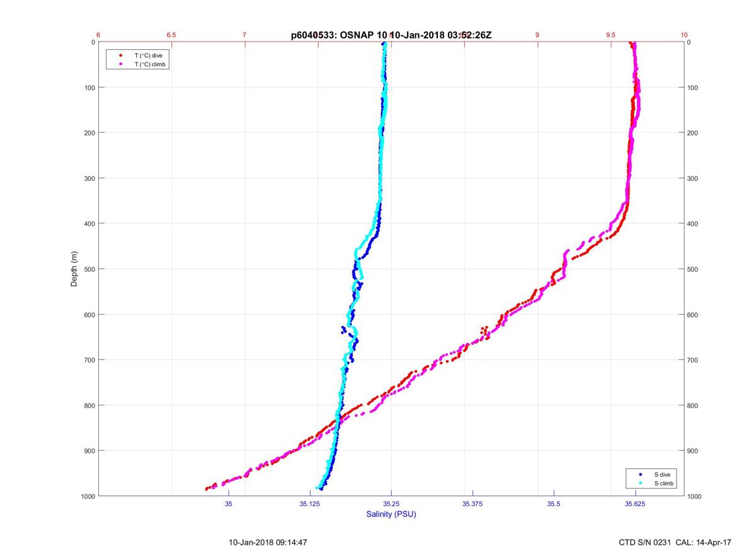Click the red 9 temperature tick label
This screenshot has width=756, height=558.
(537, 35)
